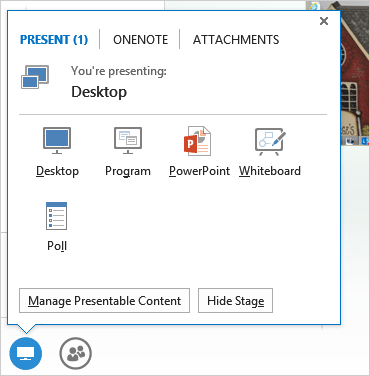
Task: Click Manage Presentable Content button
Action: [104, 301]
